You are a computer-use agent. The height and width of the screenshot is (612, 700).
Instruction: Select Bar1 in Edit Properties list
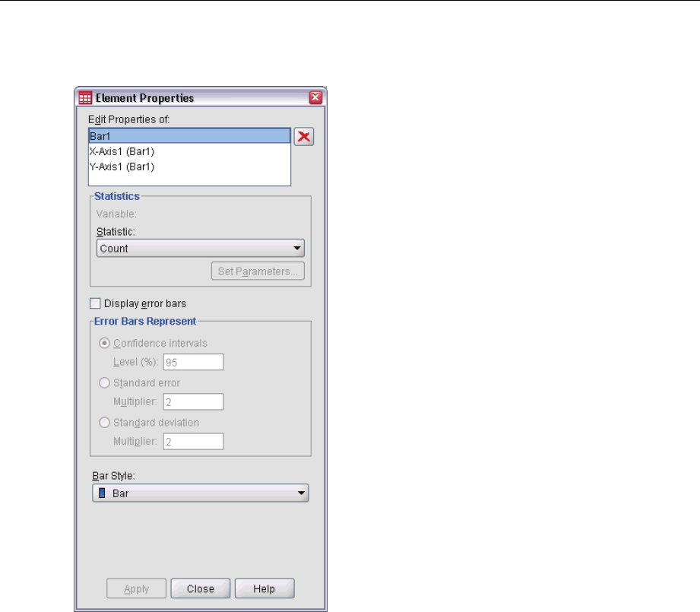click(189, 136)
